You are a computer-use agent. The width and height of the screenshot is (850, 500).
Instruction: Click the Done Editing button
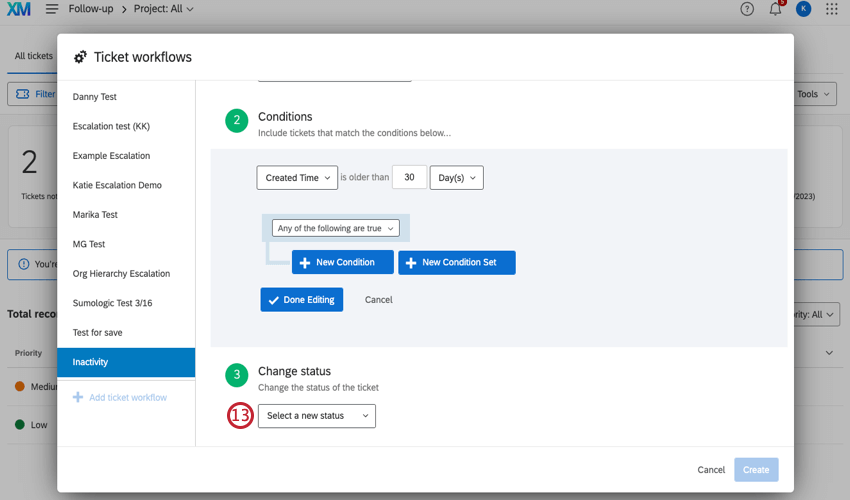pos(301,300)
